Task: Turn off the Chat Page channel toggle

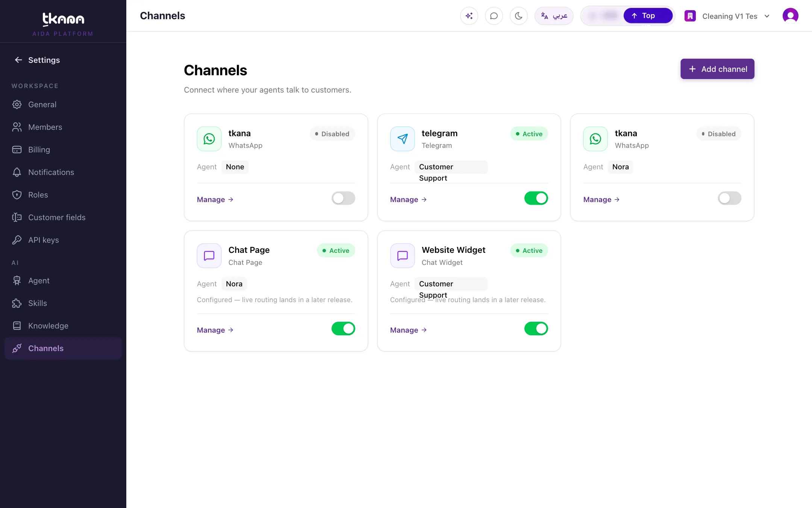Action: [x=343, y=329]
